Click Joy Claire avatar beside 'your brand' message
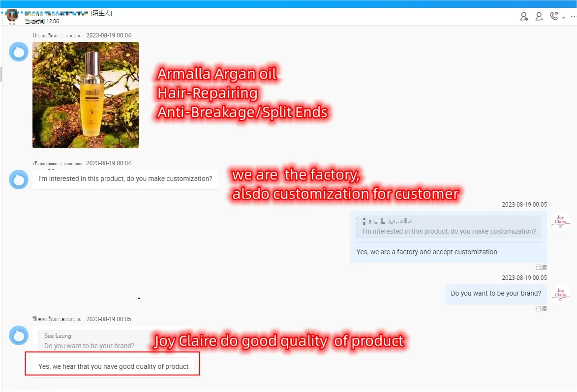 [x=560, y=295]
